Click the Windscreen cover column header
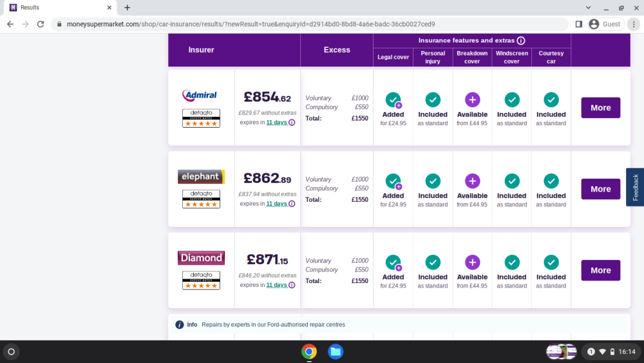Image resolution: width=644 pixels, height=363 pixels. pyautogui.click(x=512, y=57)
